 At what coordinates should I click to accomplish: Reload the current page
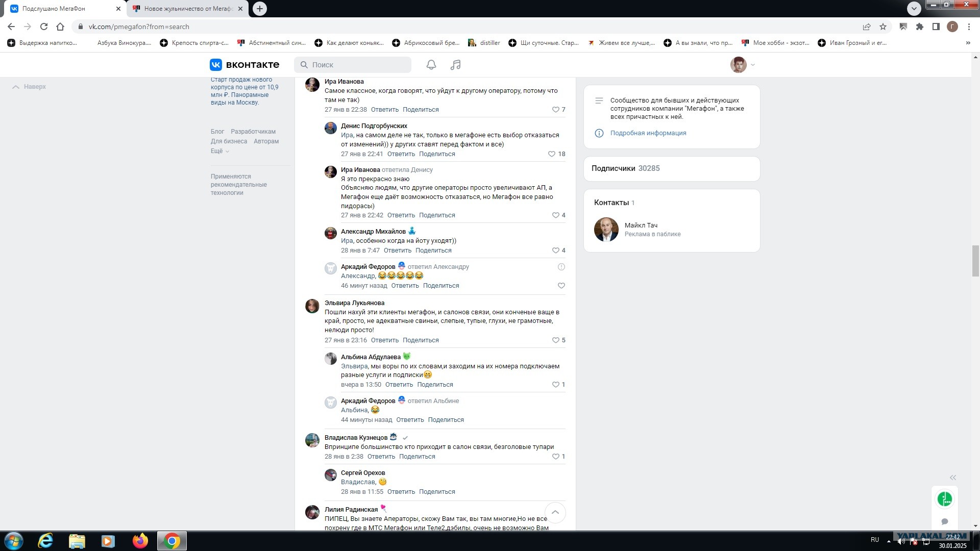44,27
